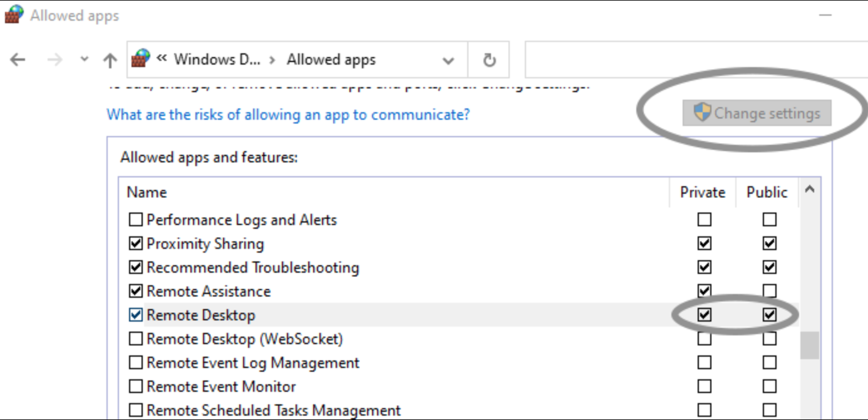Viewport: 868px width, 420px height.
Task: Click the back navigation arrow
Action: tap(16, 59)
